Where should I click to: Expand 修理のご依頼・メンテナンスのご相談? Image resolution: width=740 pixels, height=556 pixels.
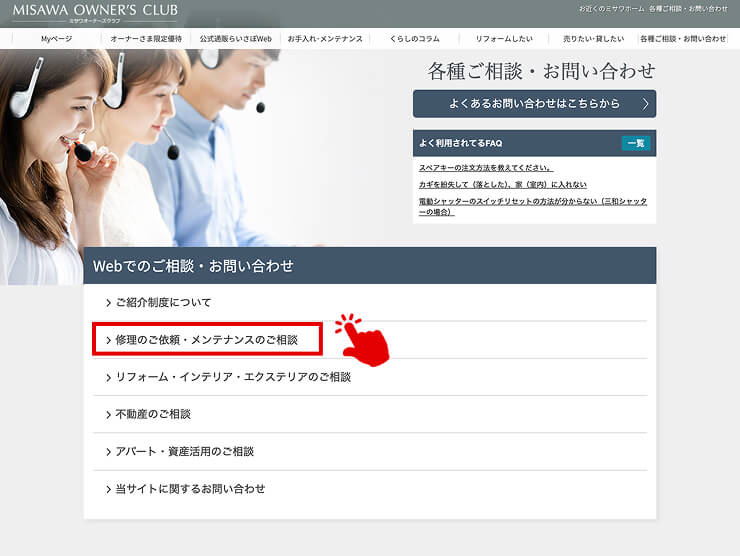point(207,340)
